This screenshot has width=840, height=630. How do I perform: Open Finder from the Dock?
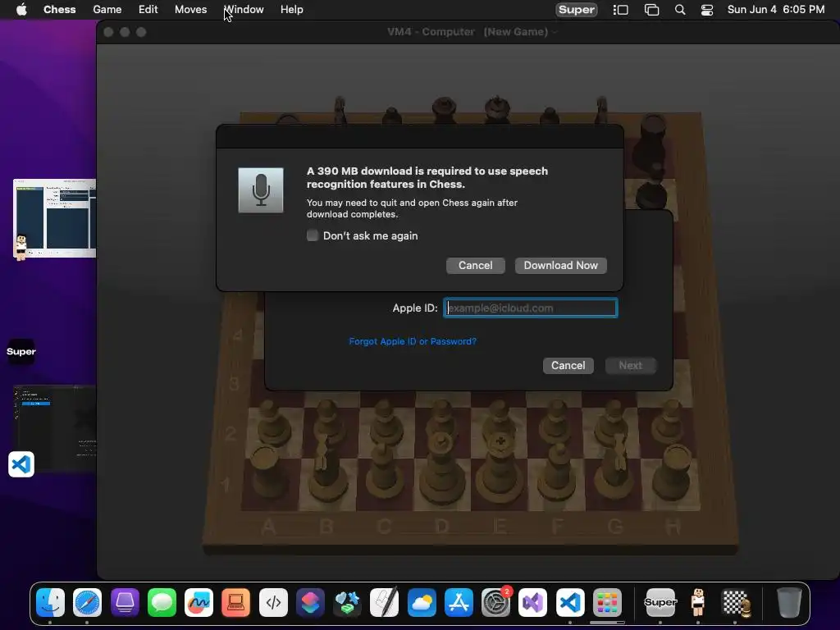[50, 603]
